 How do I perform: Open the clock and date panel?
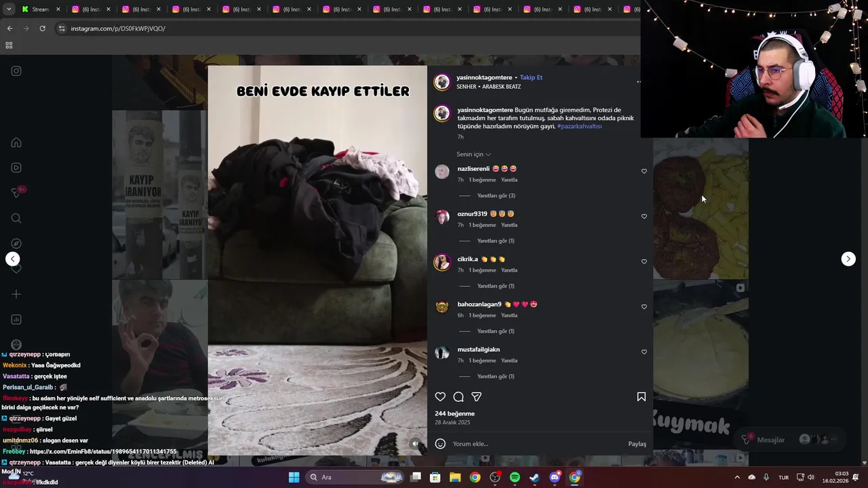click(x=835, y=477)
